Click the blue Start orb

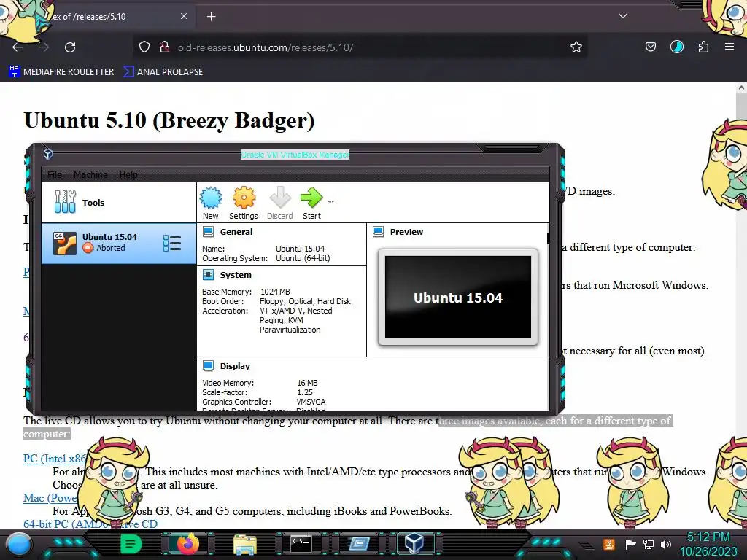[18, 545]
